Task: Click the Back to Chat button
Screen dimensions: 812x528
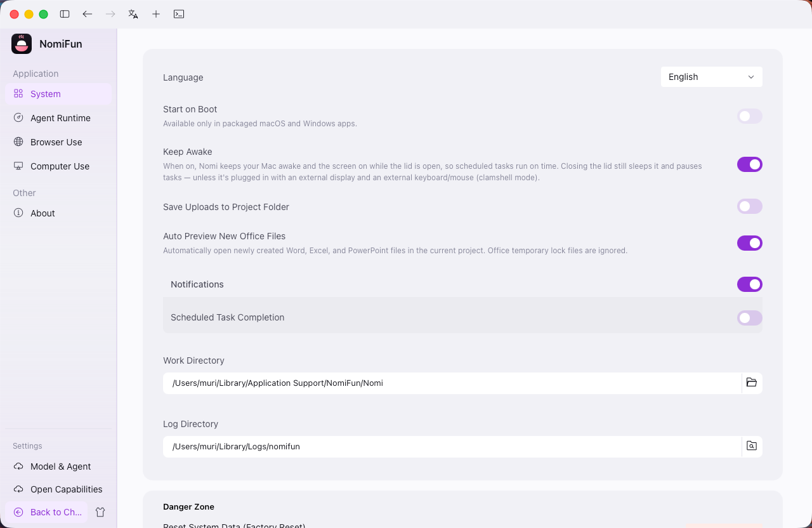Action: pos(46,511)
